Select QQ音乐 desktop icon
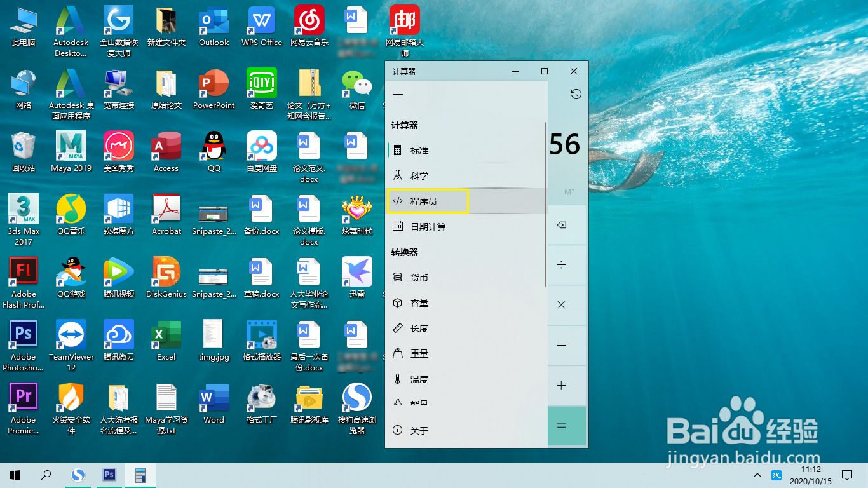 71,216
